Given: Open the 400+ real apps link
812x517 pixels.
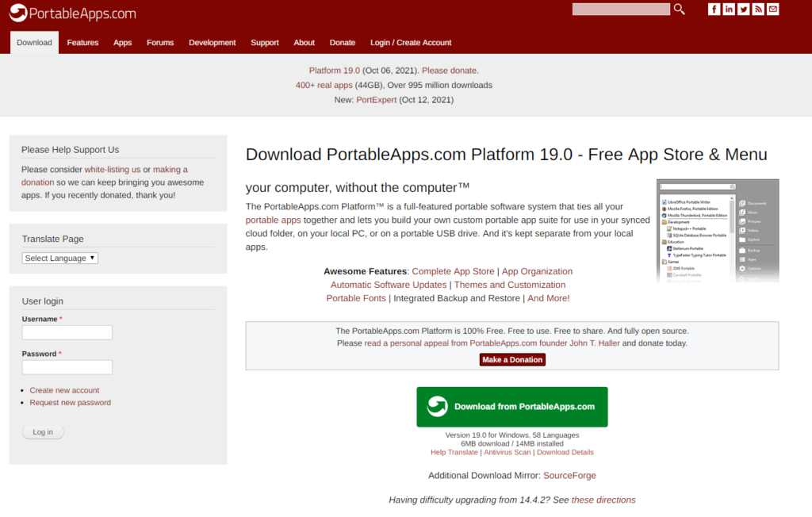Looking at the screenshot, I should point(324,85).
